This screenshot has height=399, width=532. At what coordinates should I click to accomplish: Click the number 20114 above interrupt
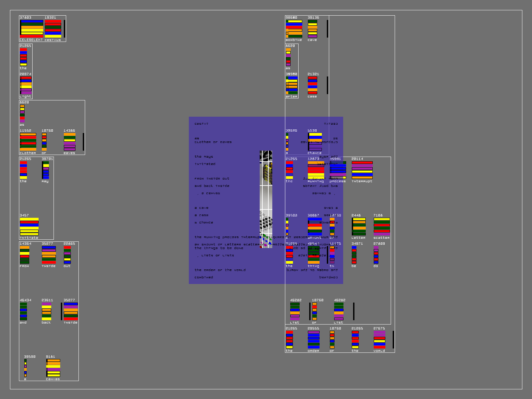tap(357, 159)
